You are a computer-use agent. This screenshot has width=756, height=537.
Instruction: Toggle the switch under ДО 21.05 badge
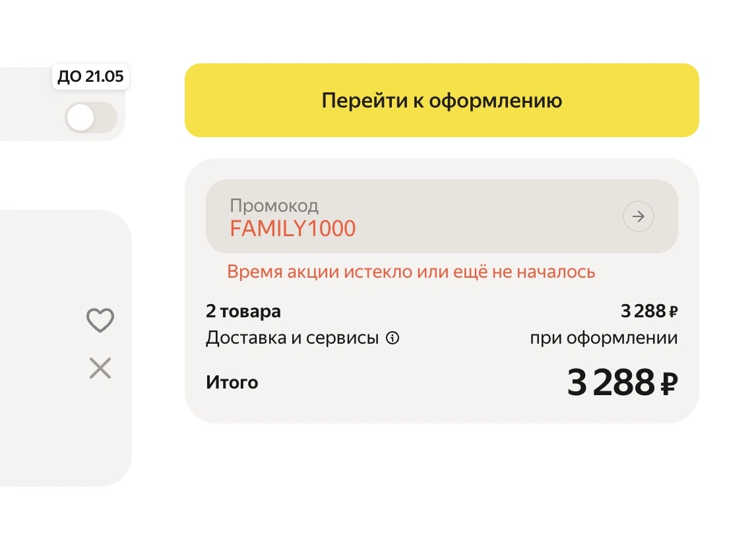(x=91, y=117)
